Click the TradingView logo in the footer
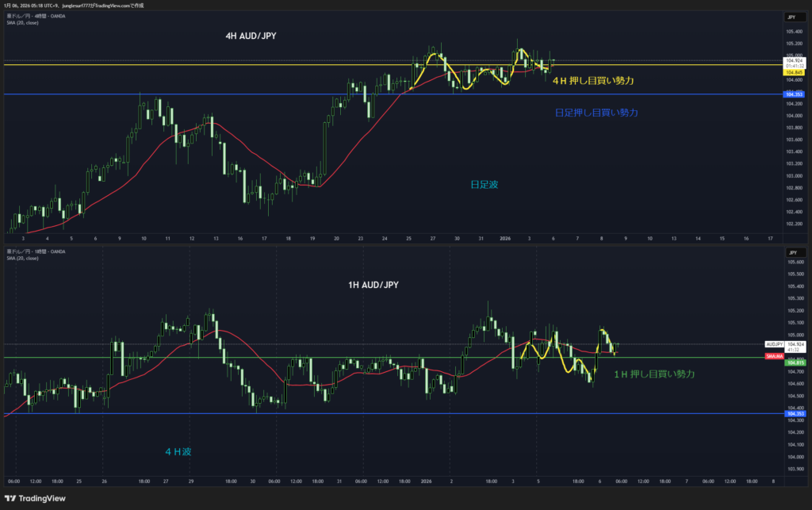This screenshot has width=812, height=510. pos(36,499)
